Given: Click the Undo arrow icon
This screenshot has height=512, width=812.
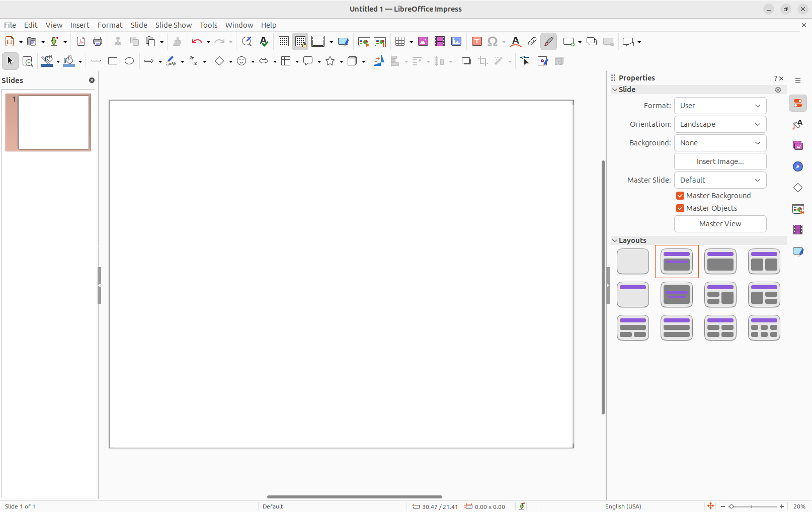Looking at the screenshot, I should [x=197, y=42].
